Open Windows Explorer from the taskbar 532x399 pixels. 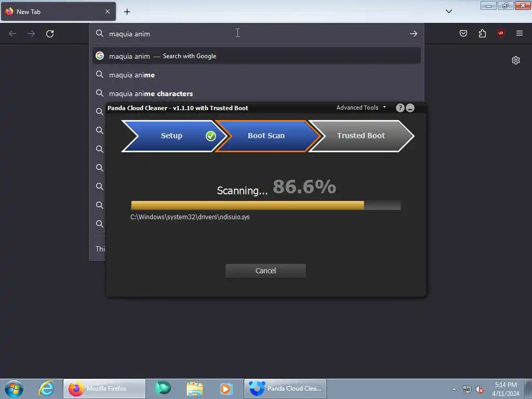pyautogui.click(x=195, y=389)
